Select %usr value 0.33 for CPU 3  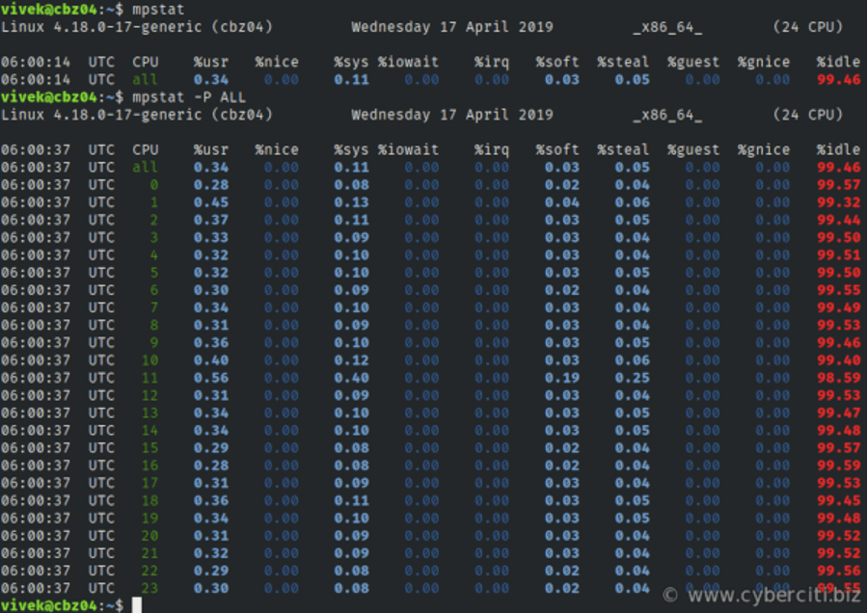(x=211, y=238)
